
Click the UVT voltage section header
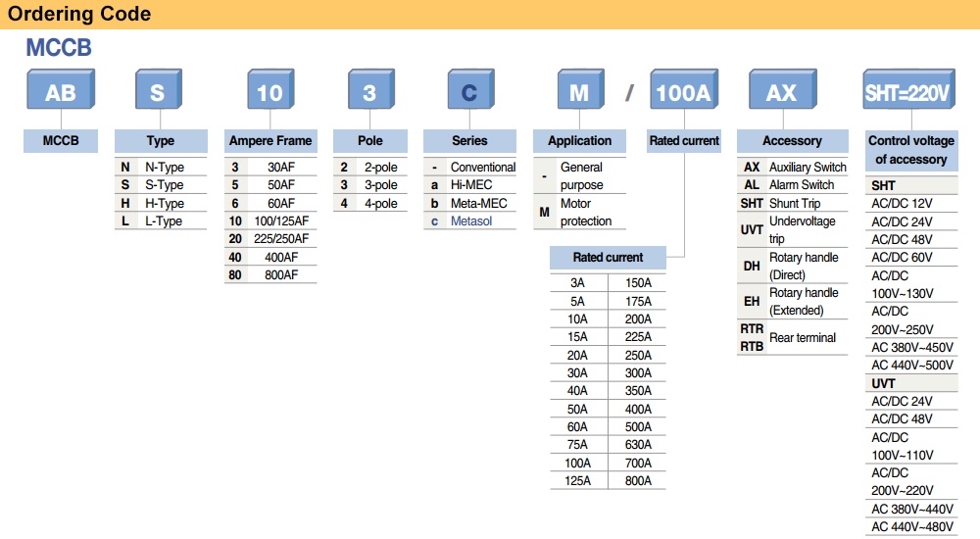[911, 383]
